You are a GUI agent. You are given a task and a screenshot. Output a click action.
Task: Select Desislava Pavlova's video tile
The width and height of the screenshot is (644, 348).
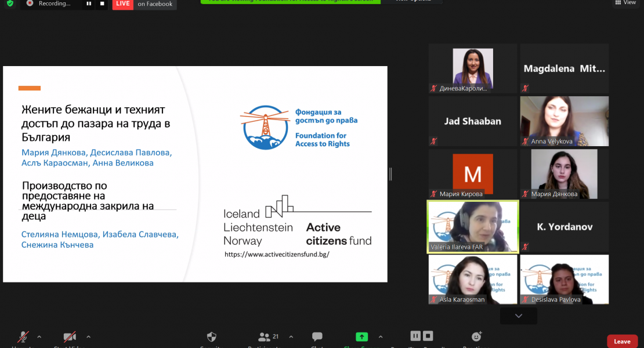coord(565,280)
